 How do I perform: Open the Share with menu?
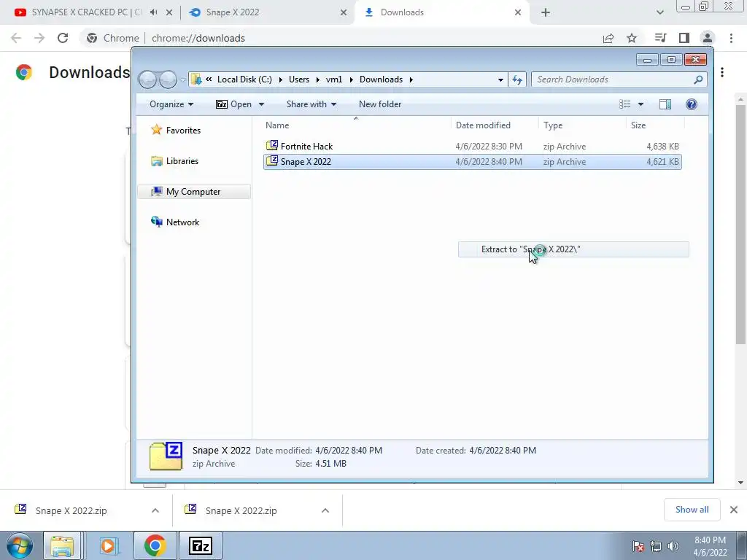[311, 104]
